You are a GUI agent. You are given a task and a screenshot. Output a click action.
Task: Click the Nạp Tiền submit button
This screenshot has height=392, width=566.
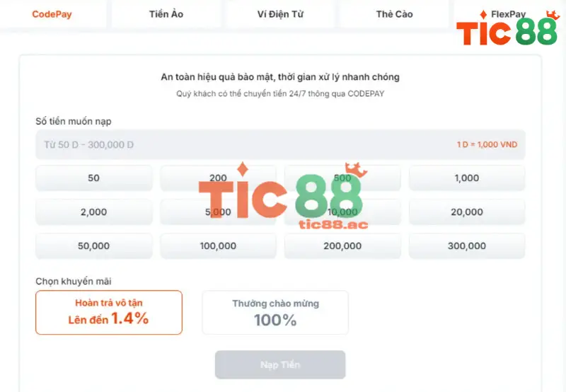[x=280, y=364]
